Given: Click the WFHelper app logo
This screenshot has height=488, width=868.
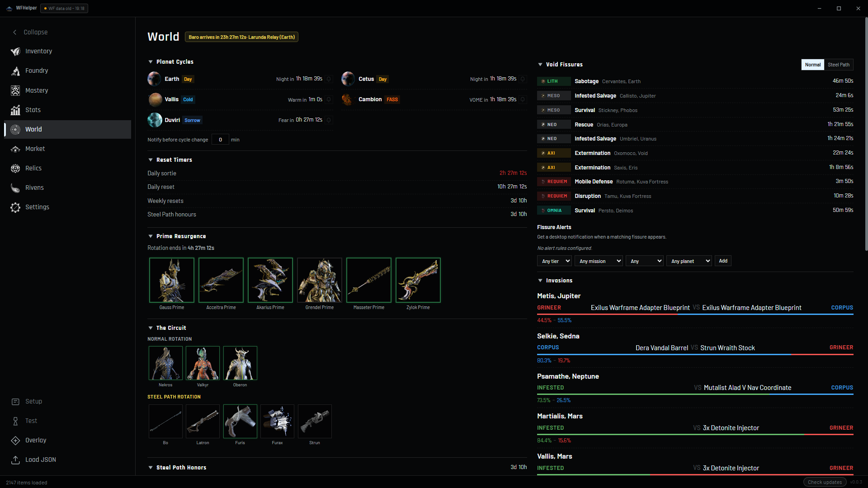Looking at the screenshot, I should tap(9, 8).
